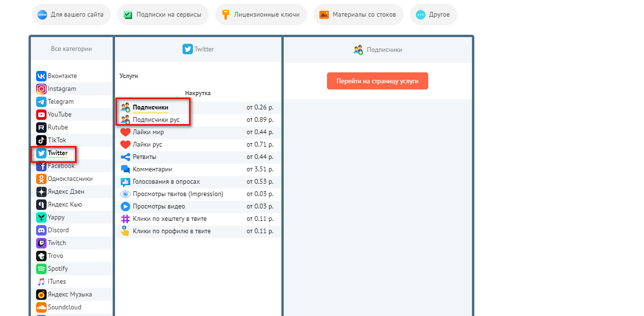The height and width of the screenshot is (316, 644).
Task: Click the Instagram logo icon
Action: coord(41,89)
